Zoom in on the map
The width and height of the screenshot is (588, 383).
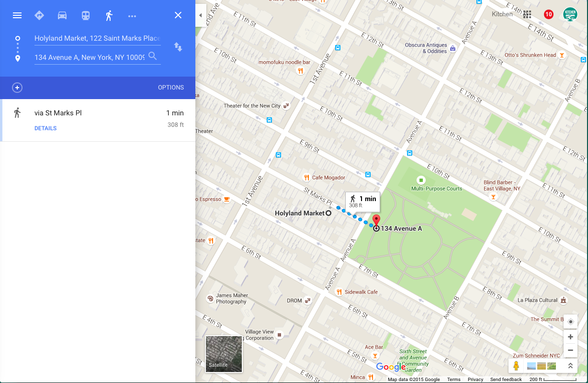[x=570, y=337]
